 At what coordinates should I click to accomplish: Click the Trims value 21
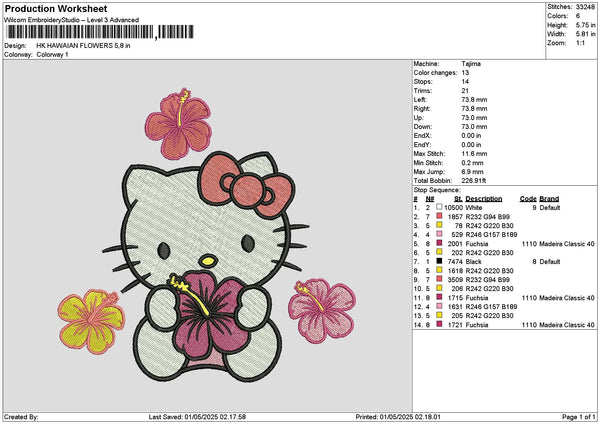465,91
